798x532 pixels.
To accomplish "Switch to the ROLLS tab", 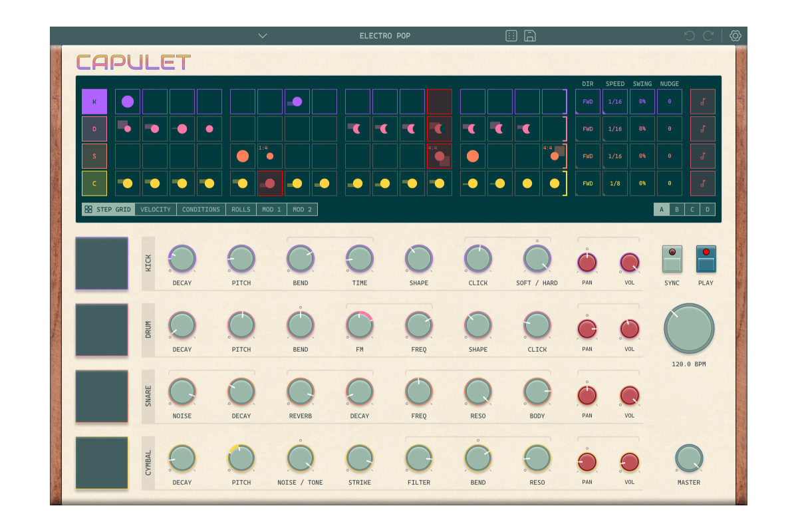I will (241, 209).
